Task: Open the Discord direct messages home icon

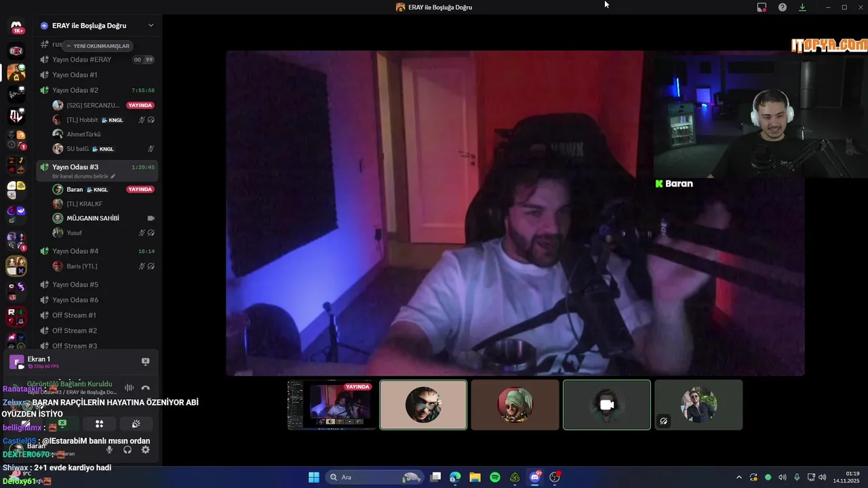Action: coord(16,27)
